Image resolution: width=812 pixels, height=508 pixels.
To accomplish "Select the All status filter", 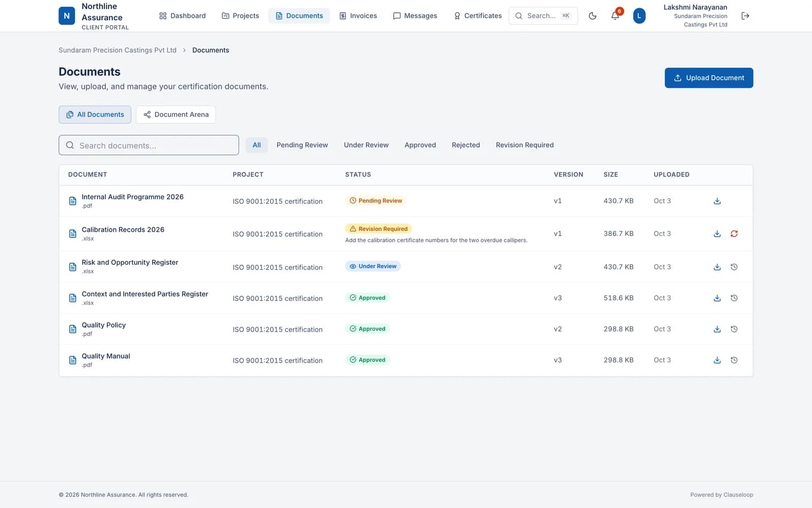I will coord(257,145).
